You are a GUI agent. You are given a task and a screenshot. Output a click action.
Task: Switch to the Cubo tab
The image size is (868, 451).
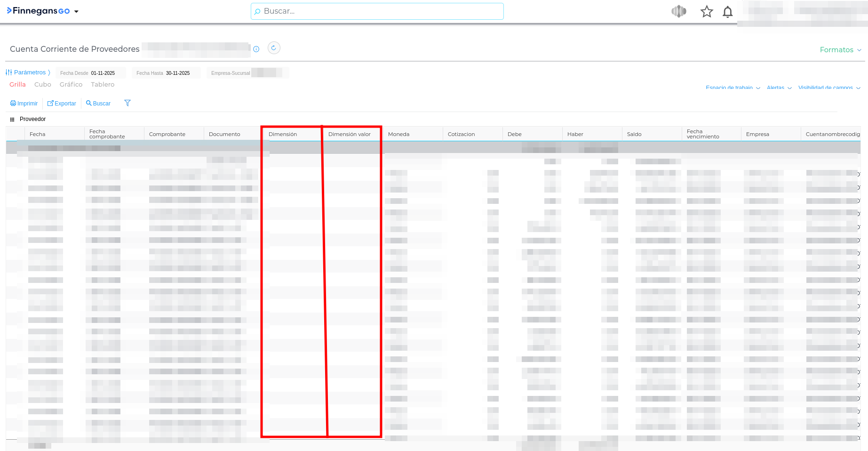pyautogui.click(x=43, y=85)
